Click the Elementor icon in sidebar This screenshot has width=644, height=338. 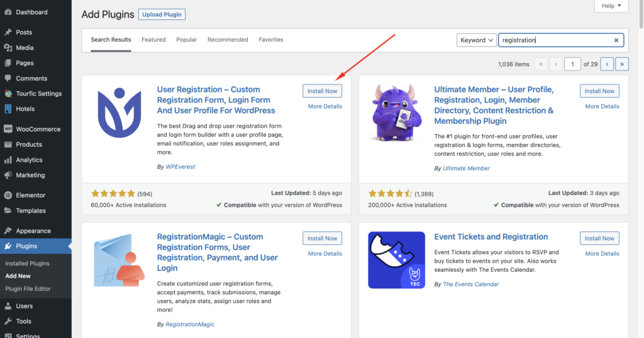8,195
